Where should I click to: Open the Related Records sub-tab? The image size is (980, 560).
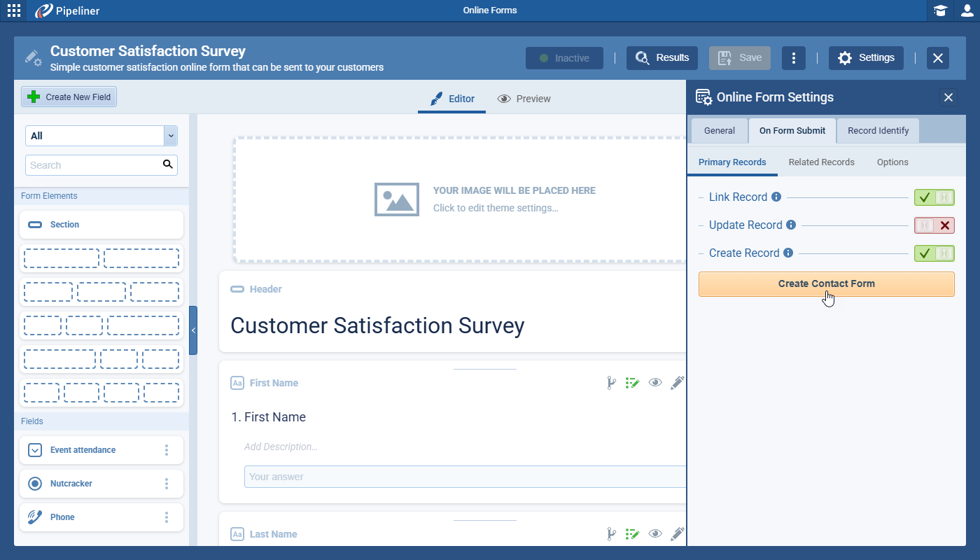click(x=821, y=162)
